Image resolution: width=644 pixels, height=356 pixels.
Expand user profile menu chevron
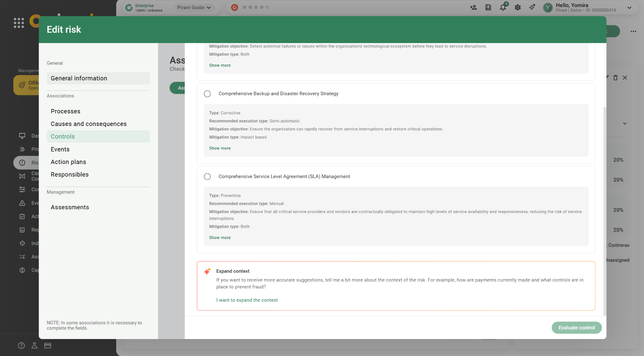click(x=629, y=8)
